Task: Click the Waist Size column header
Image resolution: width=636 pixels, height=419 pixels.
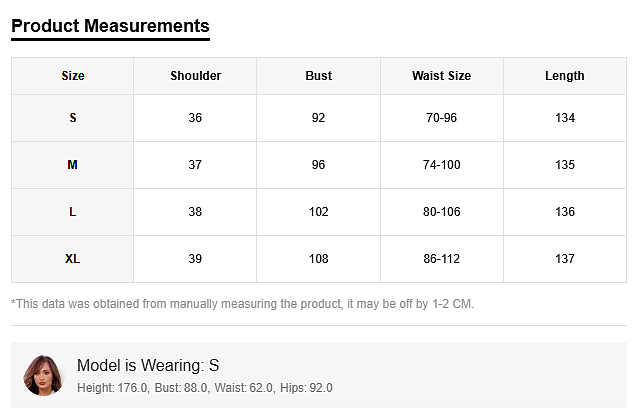Action: 441,76
